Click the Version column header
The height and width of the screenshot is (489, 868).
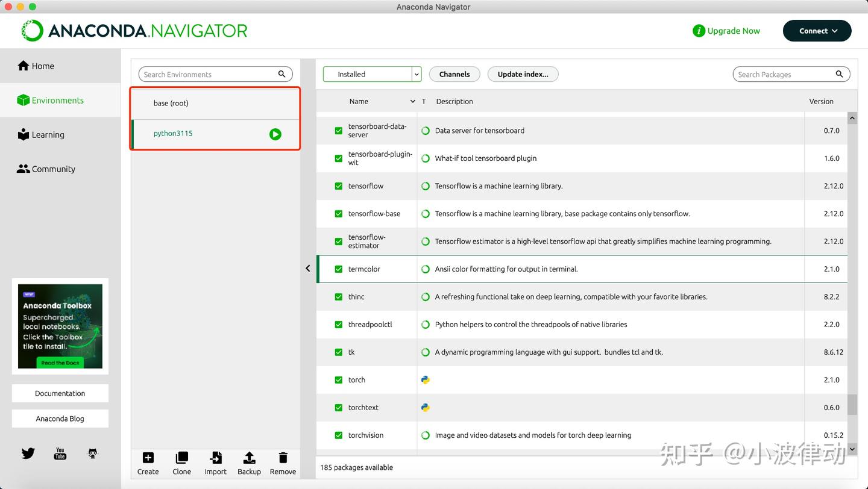pos(821,101)
